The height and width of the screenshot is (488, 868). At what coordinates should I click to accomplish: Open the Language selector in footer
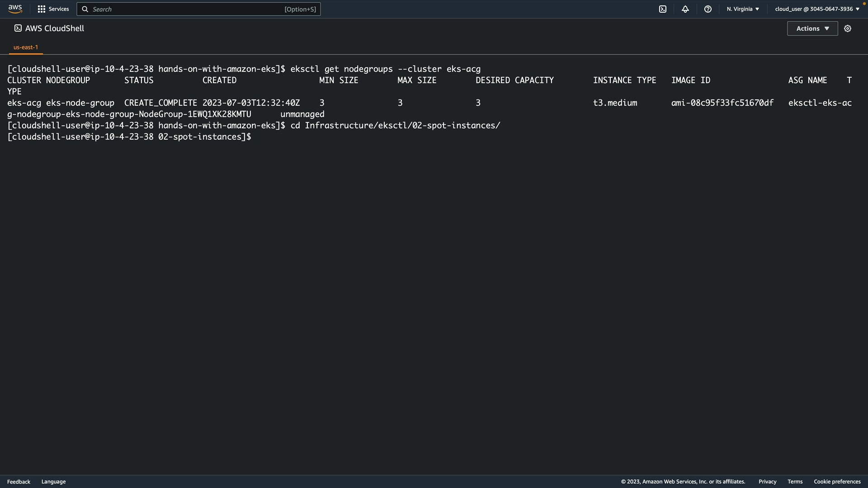pos(53,482)
